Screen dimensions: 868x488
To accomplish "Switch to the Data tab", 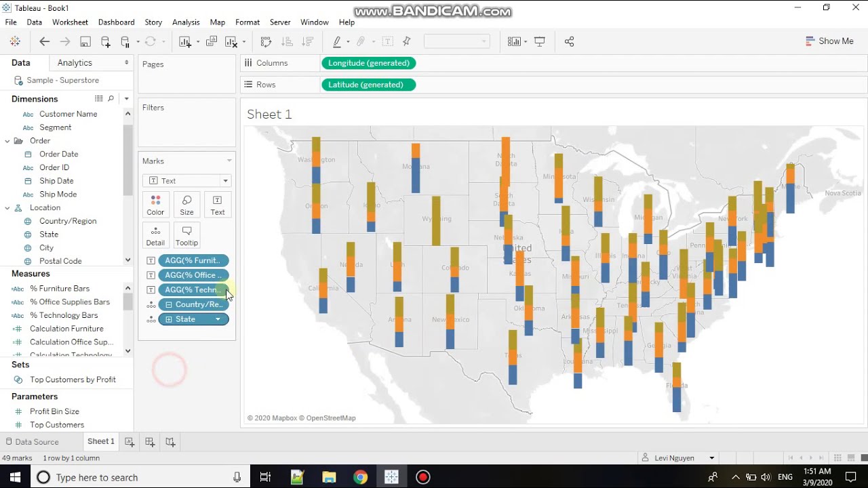I will pos(21,62).
